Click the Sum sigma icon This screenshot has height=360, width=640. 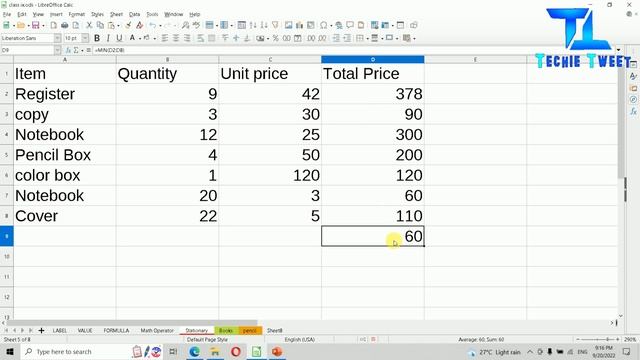pyautogui.click(x=76, y=50)
